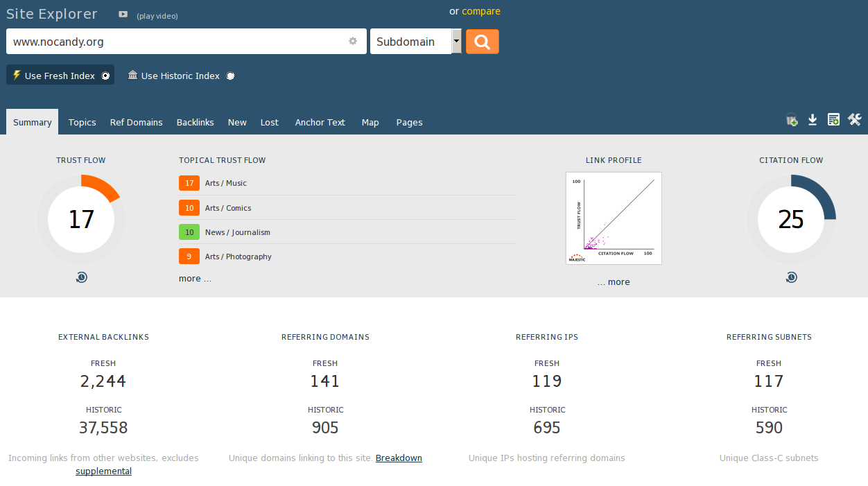Select the Use Historic Index radio button
The width and height of the screenshot is (868, 486).
(230, 76)
